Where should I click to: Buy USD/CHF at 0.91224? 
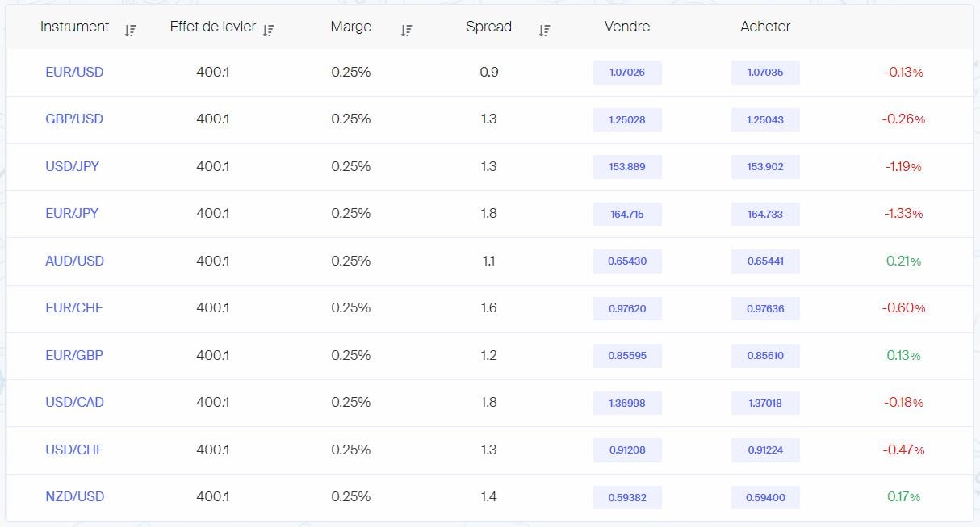765,450
